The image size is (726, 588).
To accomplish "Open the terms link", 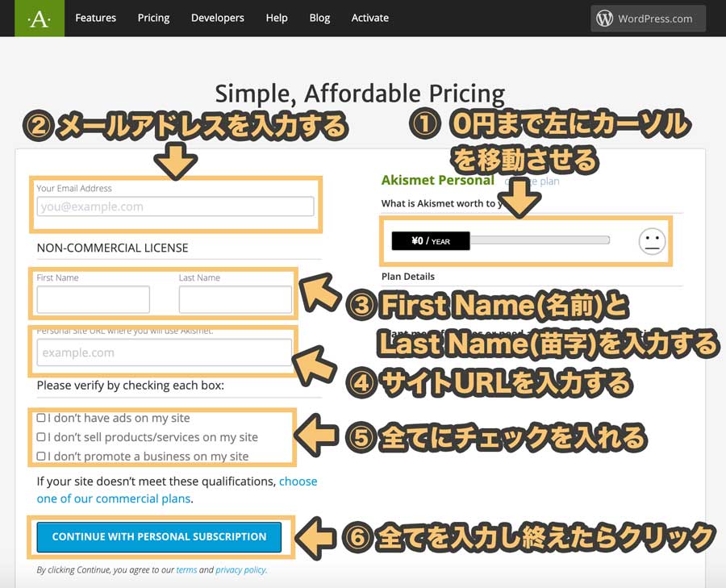I will click(186, 569).
